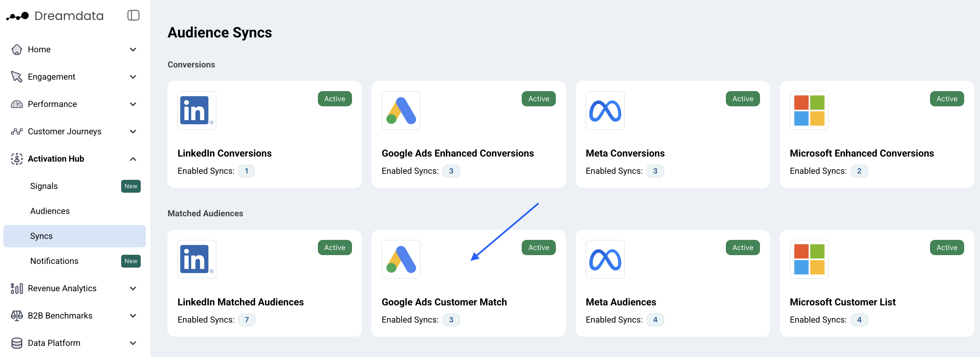Expand the Engagement menu chevron
The height and width of the screenshot is (357, 980).
coord(133,77)
